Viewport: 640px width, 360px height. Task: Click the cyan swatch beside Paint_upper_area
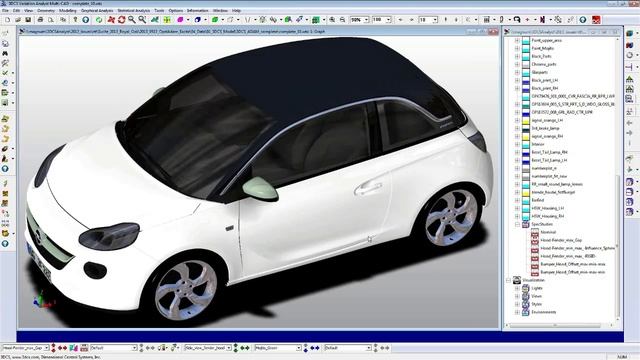[526, 40]
